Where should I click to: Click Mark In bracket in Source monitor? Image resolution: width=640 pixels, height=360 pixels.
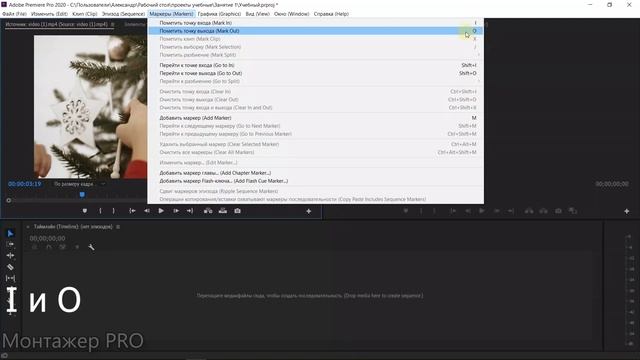pyautogui.click(x=100, y=211)
